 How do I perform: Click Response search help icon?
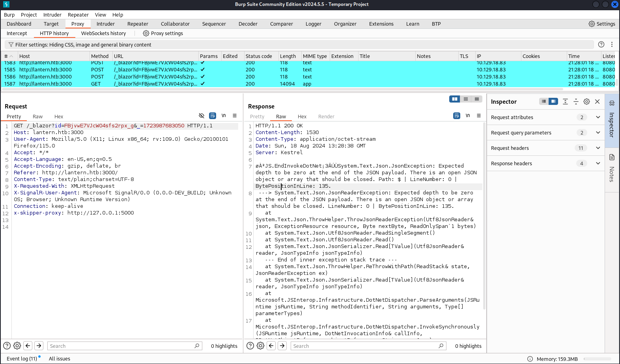pos(250,345)
